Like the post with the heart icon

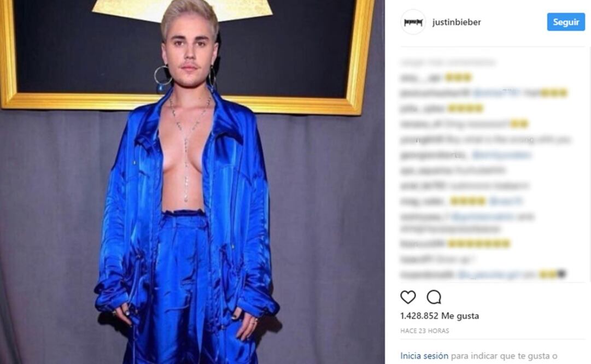point(408,297)
